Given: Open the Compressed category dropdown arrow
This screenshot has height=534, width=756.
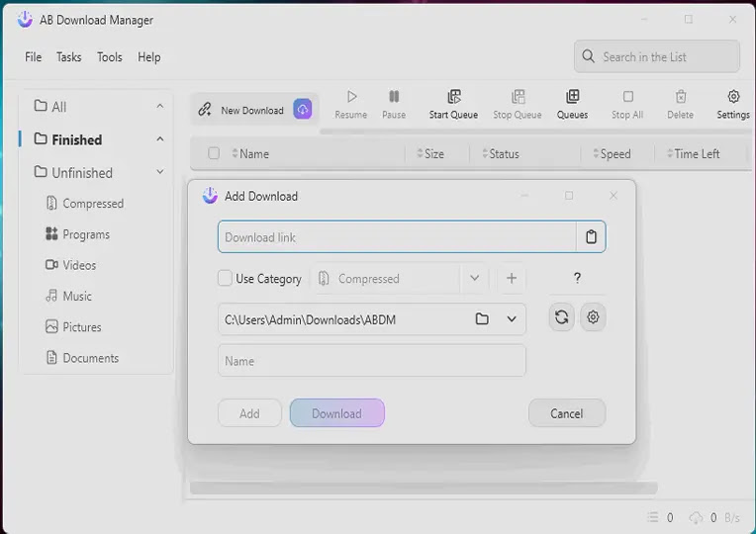Looking at the screenshot, I should (474, 278).
